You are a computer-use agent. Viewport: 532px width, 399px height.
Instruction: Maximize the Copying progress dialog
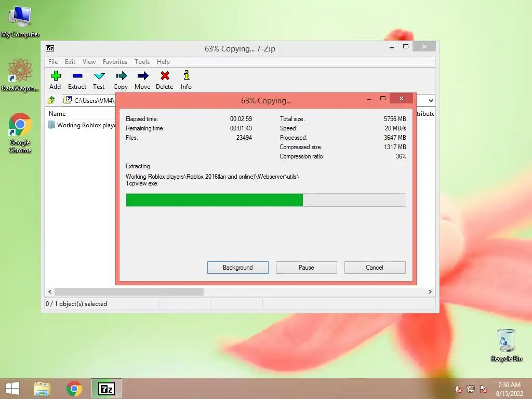point(383,99)
